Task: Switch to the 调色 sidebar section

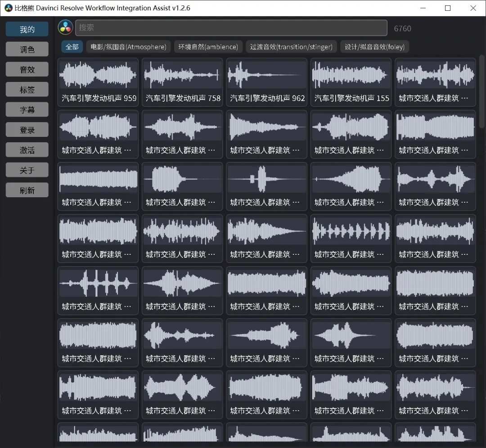Action: coord(27,49)
